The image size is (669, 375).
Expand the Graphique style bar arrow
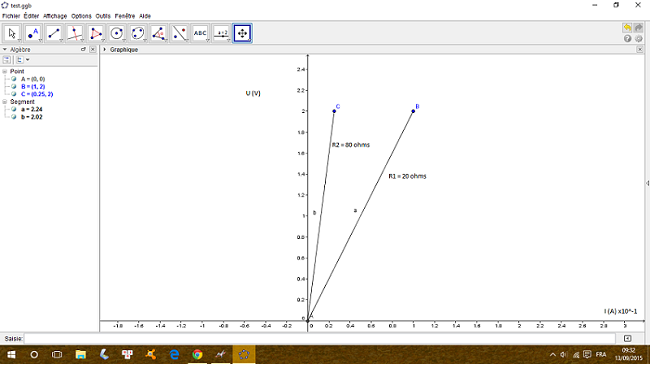105,49
